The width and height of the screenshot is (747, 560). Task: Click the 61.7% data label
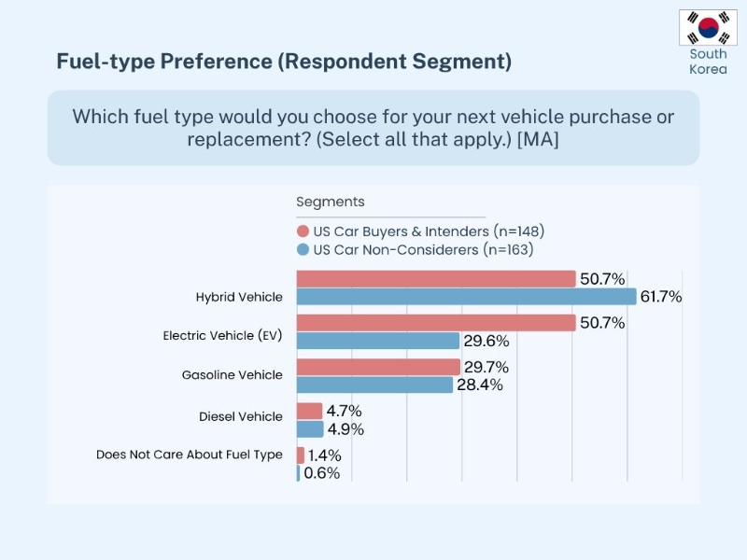click(661, 297)
